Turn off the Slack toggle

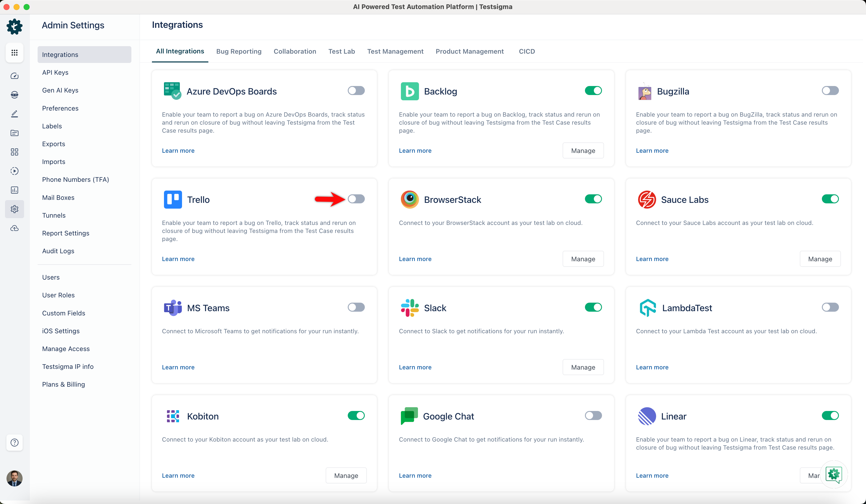pyautogui.click(x=593, y=307)
